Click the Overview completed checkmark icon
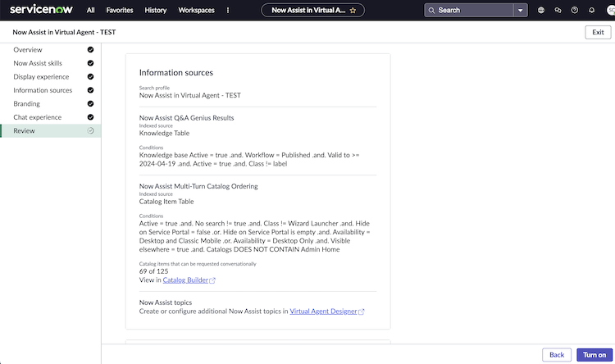Image resolution: width=615 pixels, height=364 pixels. pos(90,49)
